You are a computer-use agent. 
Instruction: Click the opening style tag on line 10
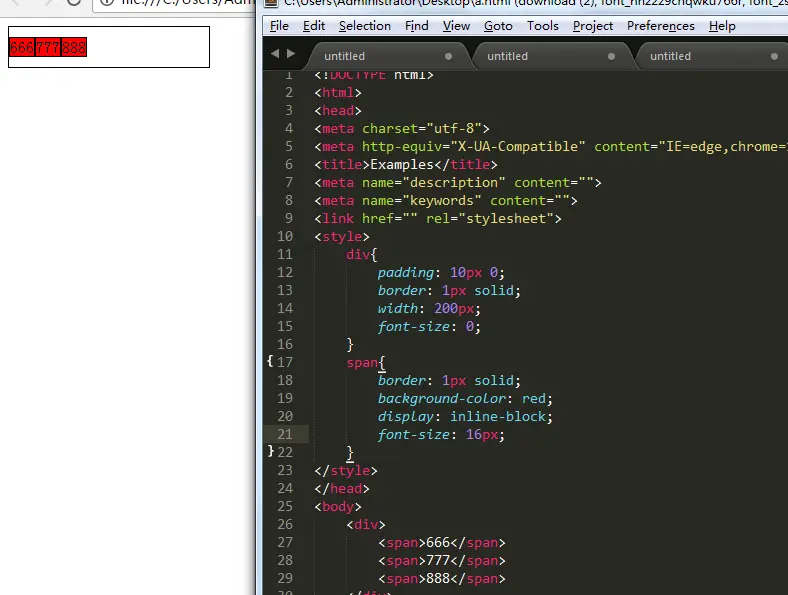click(x=342, y=237)
